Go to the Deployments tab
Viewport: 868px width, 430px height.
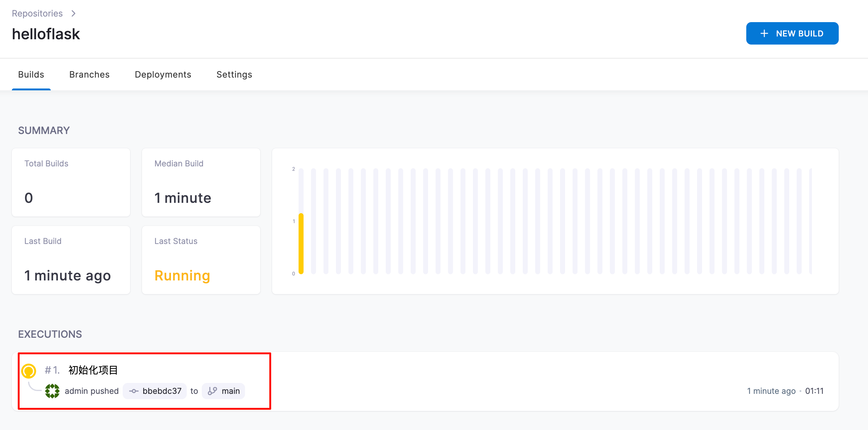point(163,74)
